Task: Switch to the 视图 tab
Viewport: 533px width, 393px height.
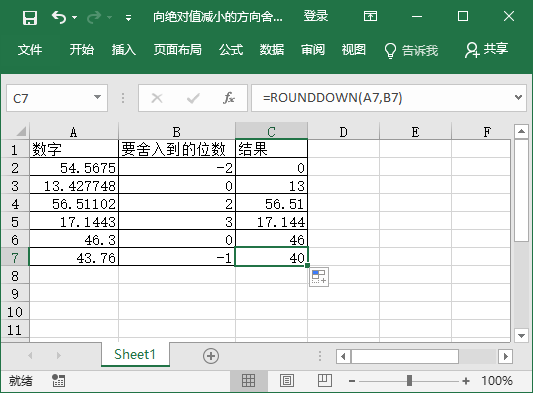Action: point(354,50)
